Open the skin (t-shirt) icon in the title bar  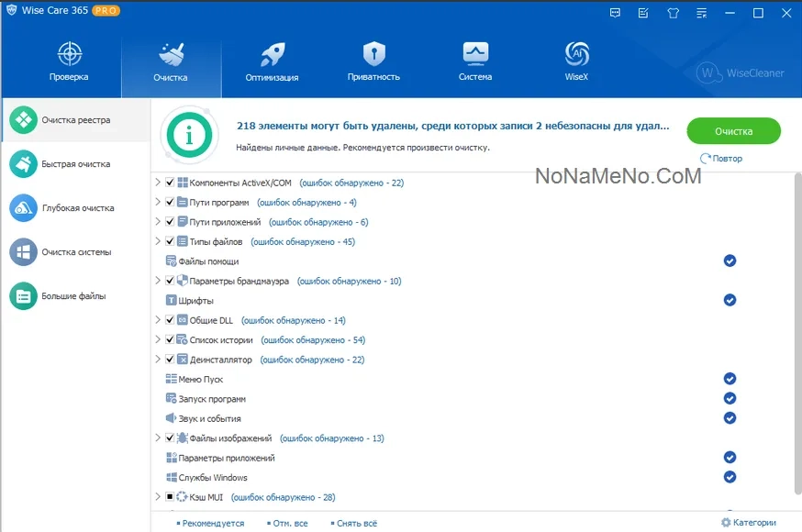(x=674, y=13)
